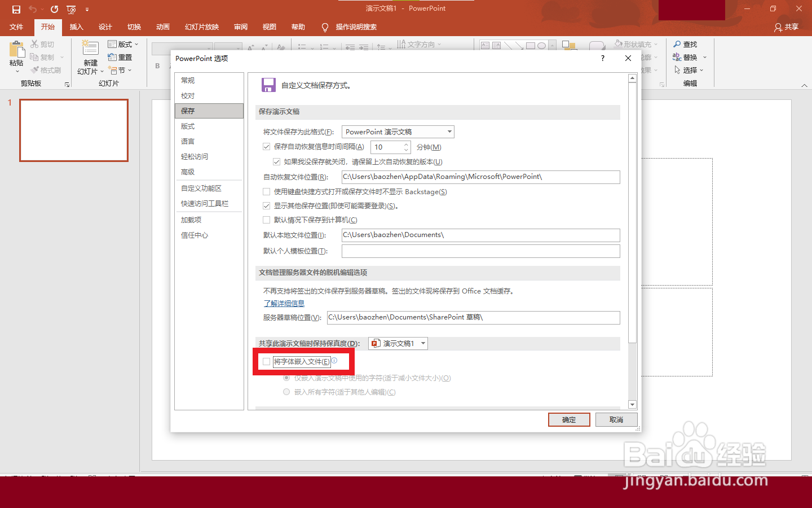This screenshot has width=812, height=508.
Task: Switch to Transitions (切换) ribbon tab
Action: (x=134, y=27)
